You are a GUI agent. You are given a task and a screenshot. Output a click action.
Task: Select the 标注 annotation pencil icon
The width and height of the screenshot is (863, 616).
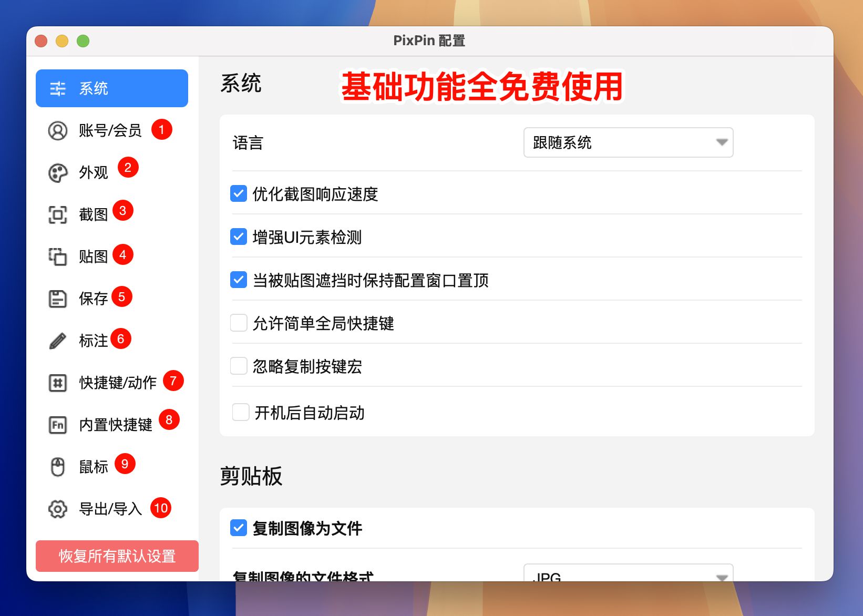pyautogui.click(x=57, y=340)
